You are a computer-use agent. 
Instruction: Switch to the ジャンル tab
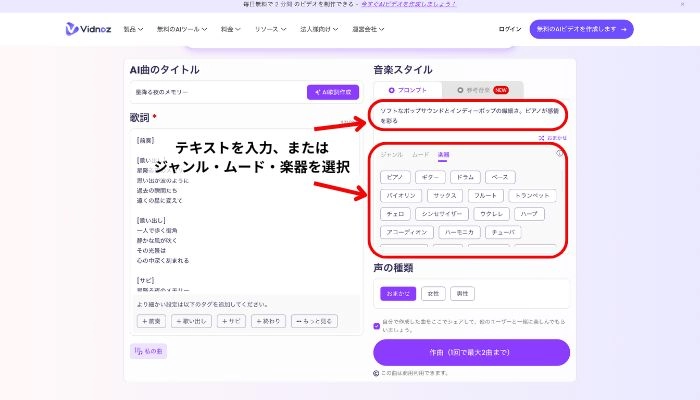coord(392,154)
